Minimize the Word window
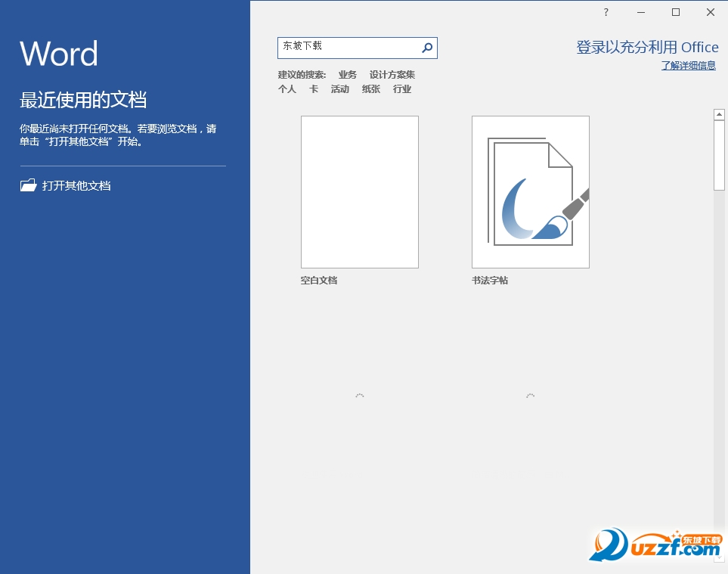728x574 pixels. click(x=641, y=12)
